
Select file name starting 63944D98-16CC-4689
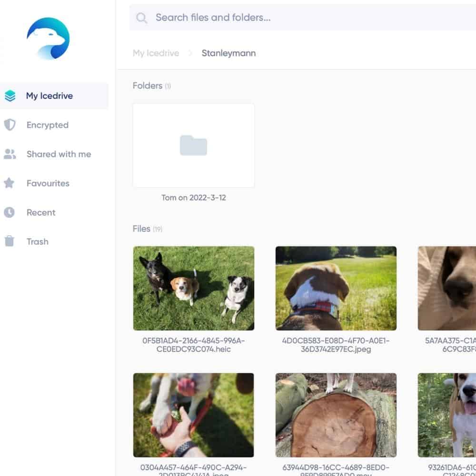click(336, 470)
